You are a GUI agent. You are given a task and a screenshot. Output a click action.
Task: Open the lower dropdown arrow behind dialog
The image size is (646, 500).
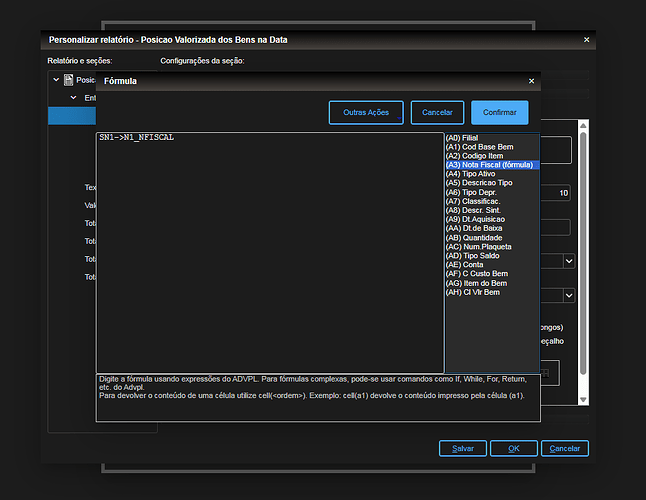pyautogui.click(x=569, y=295)
